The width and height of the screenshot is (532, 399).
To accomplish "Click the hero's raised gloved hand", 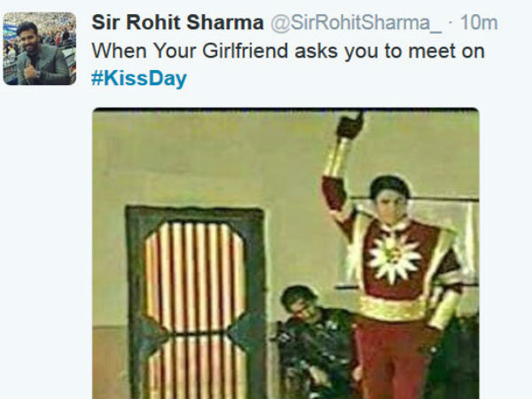I will [x=350, y=125].
